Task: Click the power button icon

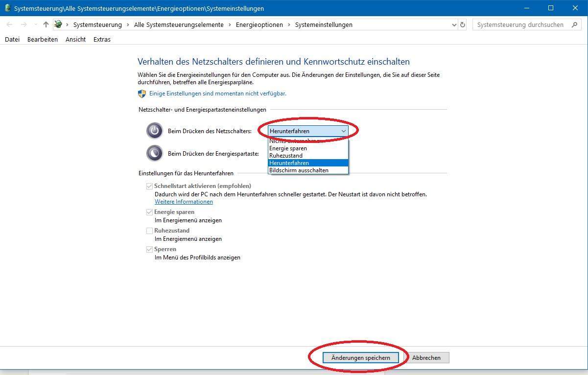Action: [x=155, y=131]
